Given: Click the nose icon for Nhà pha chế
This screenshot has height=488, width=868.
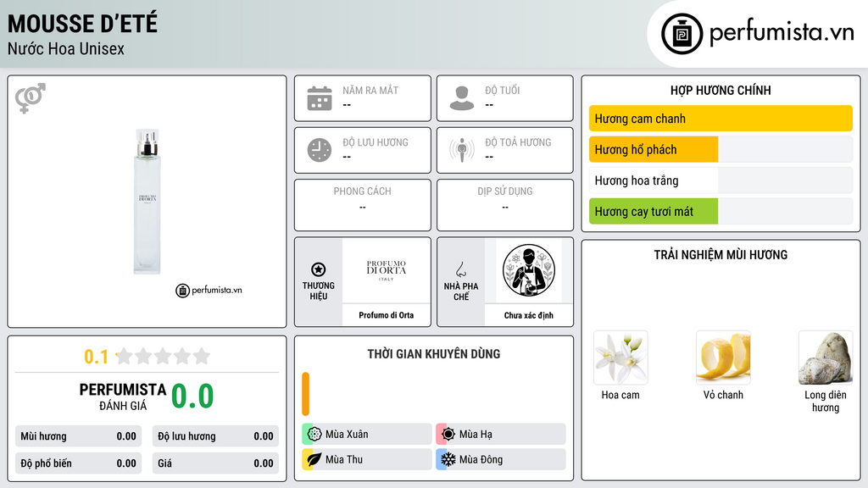Looking at the screenshot, I should 460,269.
